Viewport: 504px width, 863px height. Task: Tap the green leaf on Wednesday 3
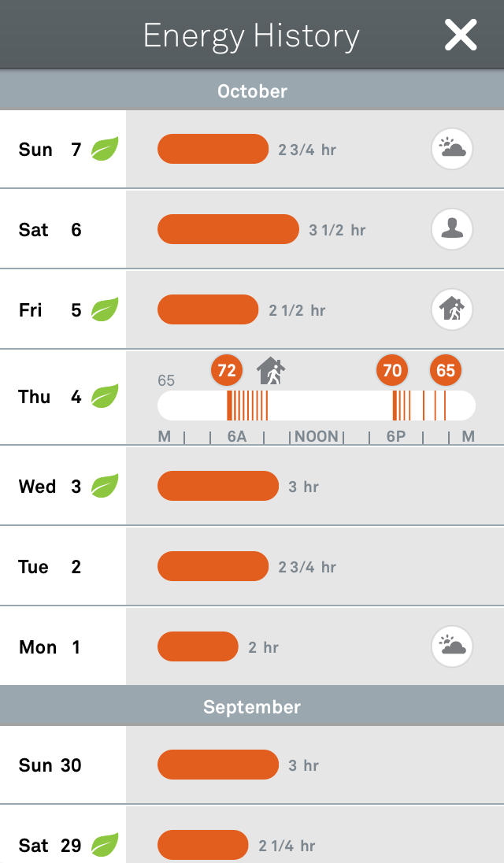[x=105, y=486]
